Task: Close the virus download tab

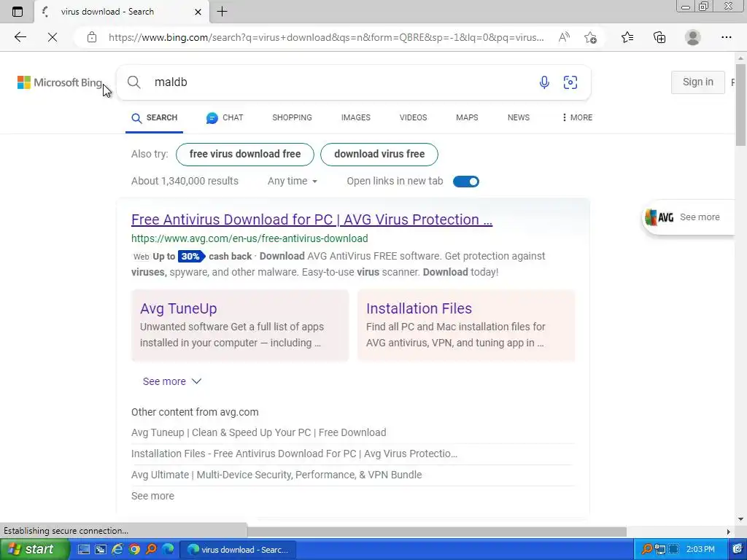Action: pos(198,12)
